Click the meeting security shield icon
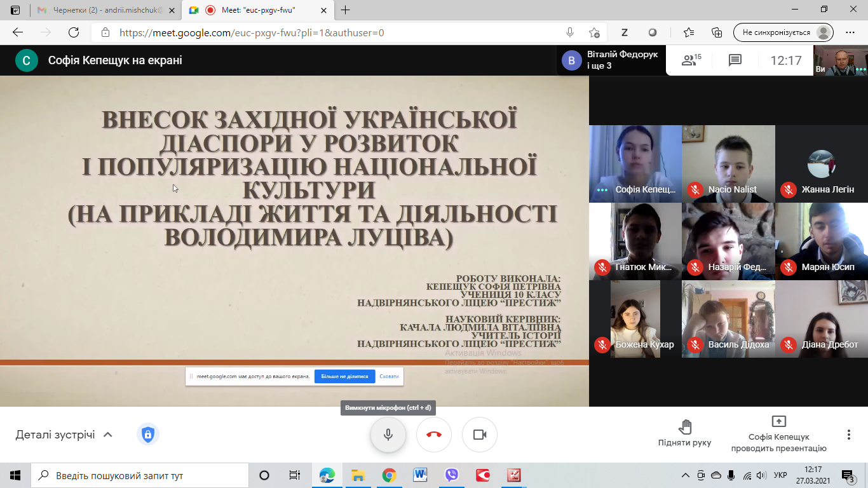The height and width of the screenshot is (488, 868). 147,435
